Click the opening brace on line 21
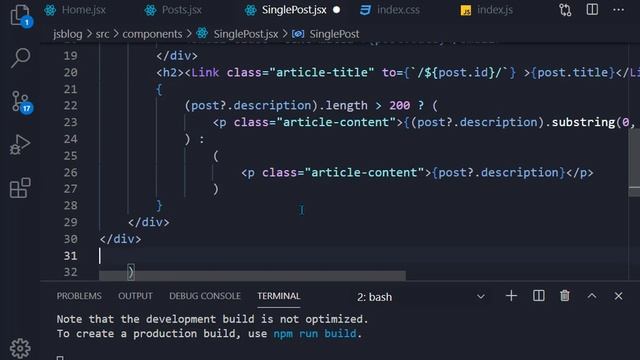 [159, 89]
